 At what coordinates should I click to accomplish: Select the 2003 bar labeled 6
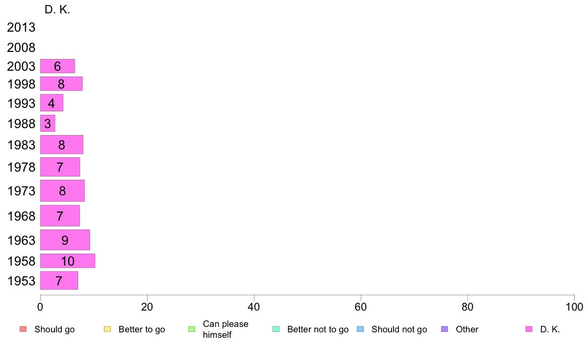pyautogui.click(x=57, y=66)
